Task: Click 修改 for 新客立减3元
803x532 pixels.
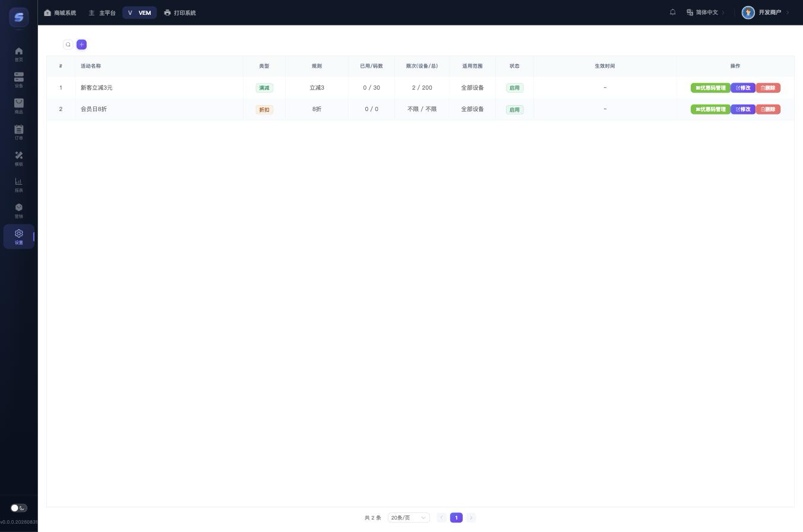Action: click(743, 88)
